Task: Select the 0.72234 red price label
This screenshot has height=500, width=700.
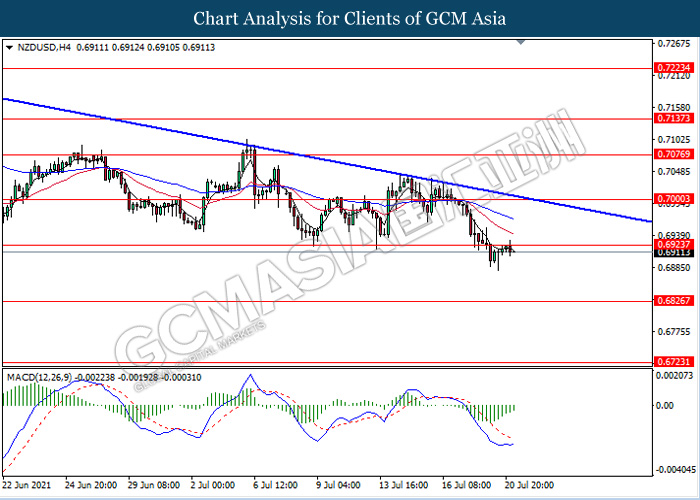Action: (674, 68)
